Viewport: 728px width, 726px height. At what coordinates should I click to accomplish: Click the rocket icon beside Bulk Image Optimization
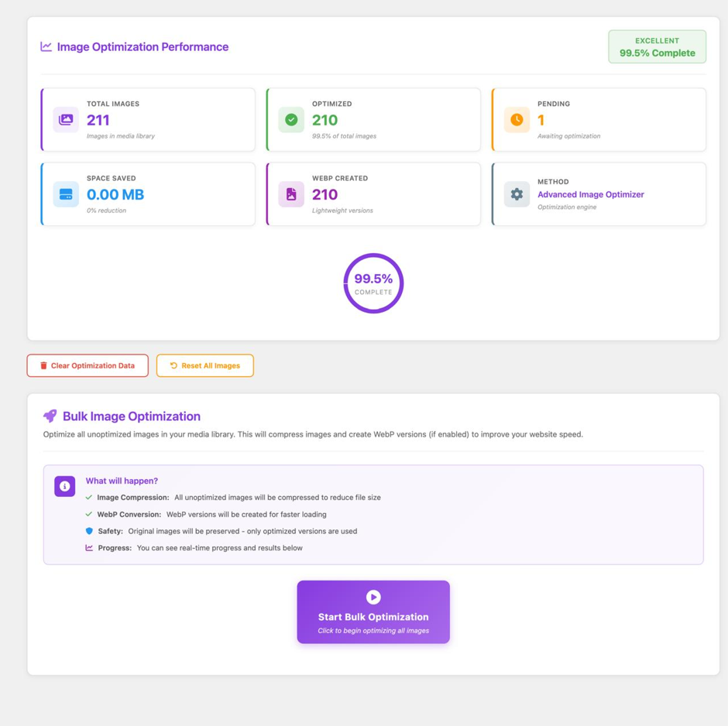[50, 416]
